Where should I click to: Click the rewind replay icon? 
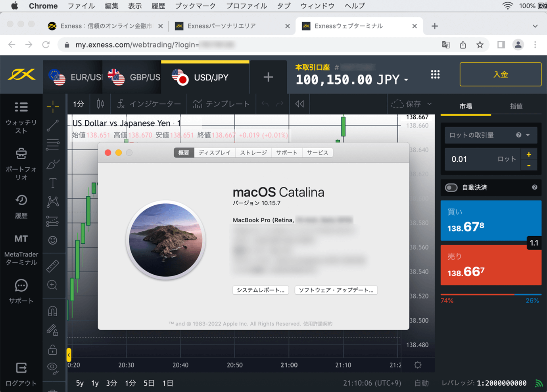click(299, 104)
